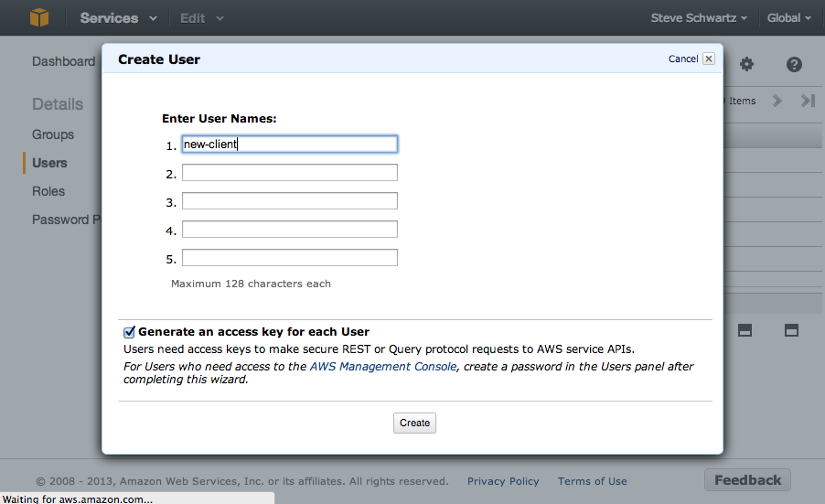This screenshot has height=504, width=825.
Task: Open Password Policy in the sidebar
Action: tap(66, 220)
